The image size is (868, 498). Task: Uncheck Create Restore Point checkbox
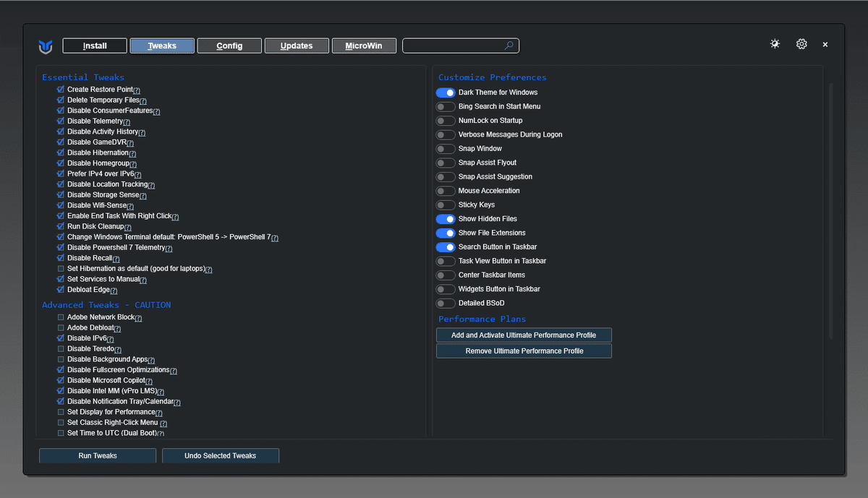click(61, 90)
